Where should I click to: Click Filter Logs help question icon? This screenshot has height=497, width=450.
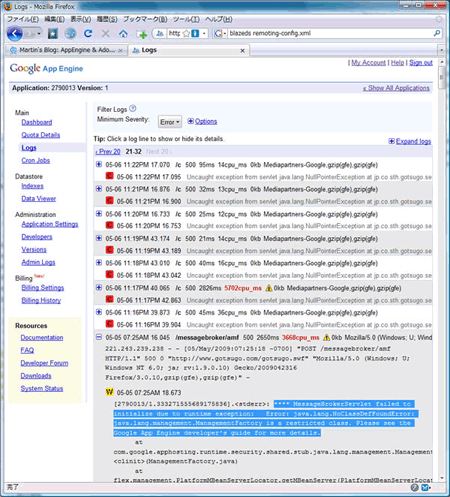pyautogui.click(x=133, y=108)
